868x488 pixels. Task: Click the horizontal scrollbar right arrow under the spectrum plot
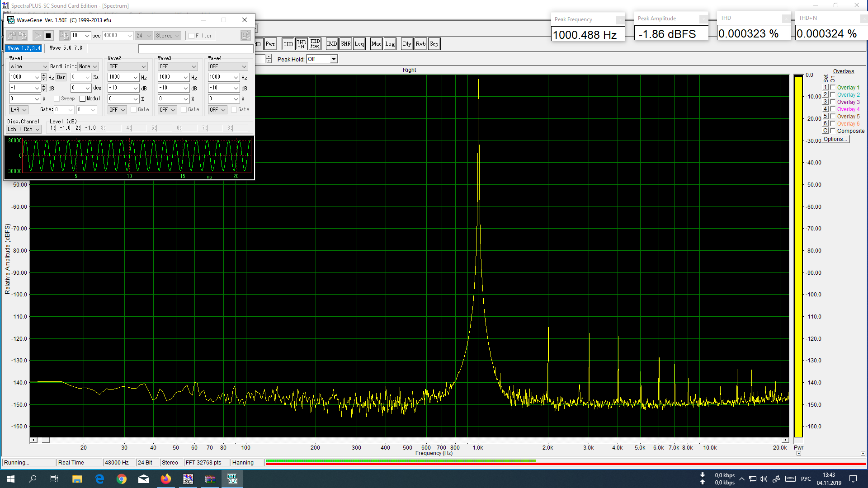coord(786,440)
